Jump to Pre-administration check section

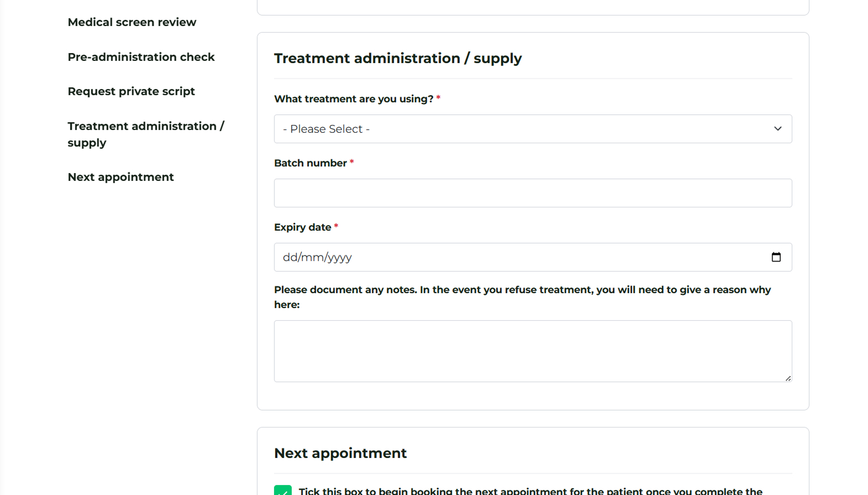click(141, 57)
